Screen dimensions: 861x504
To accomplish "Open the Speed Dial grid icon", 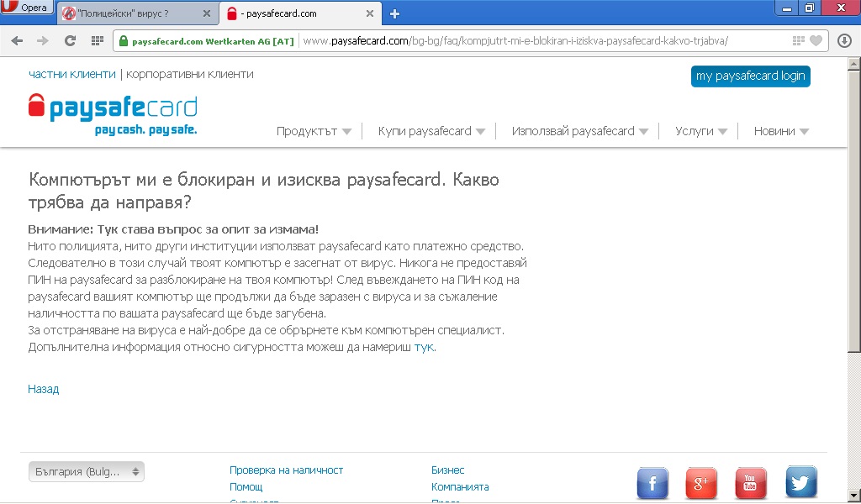I will [x=98, y=40].
